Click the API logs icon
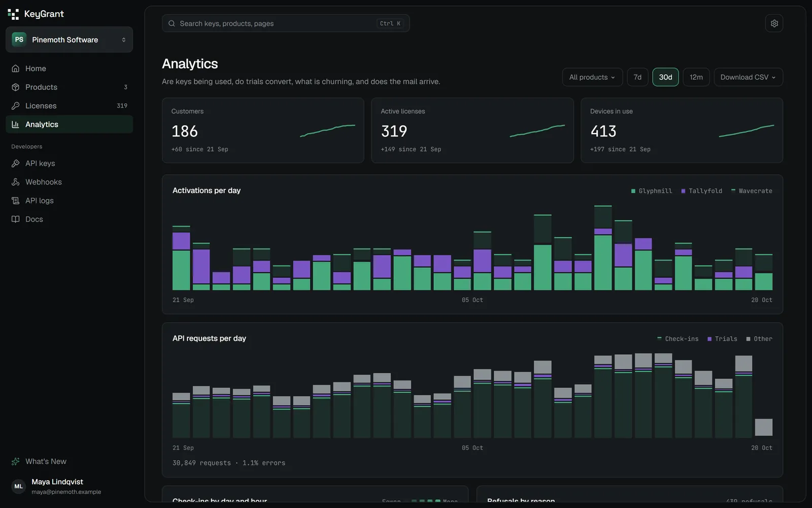The image size is (812, 508). [16, 201]
